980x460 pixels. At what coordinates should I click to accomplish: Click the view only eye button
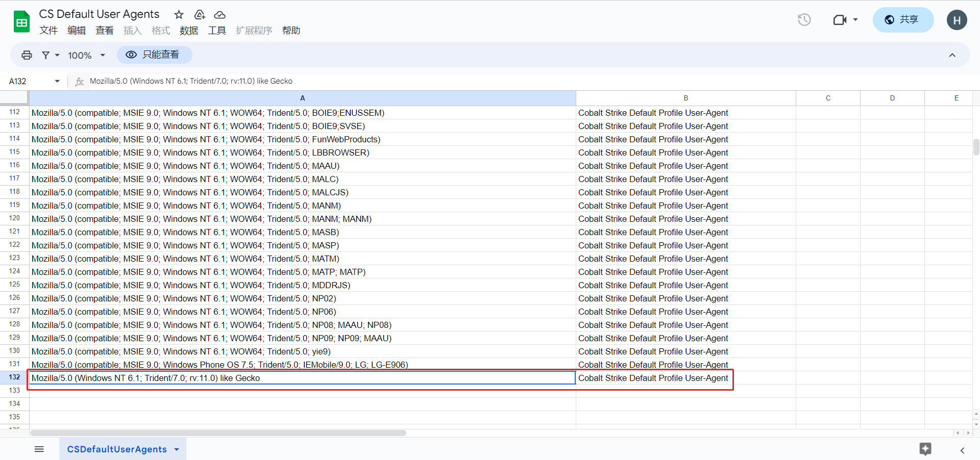pyautogui.click(x=154, y=55)
